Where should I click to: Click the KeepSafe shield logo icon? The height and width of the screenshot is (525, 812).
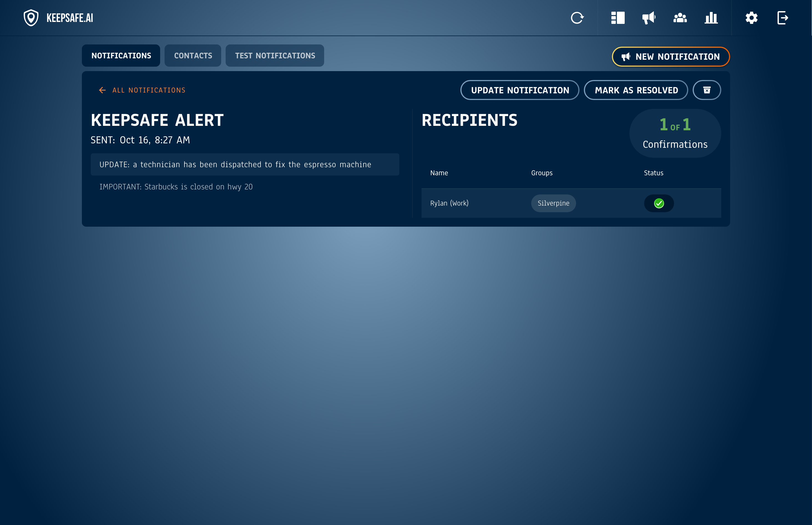coord(31,18)
